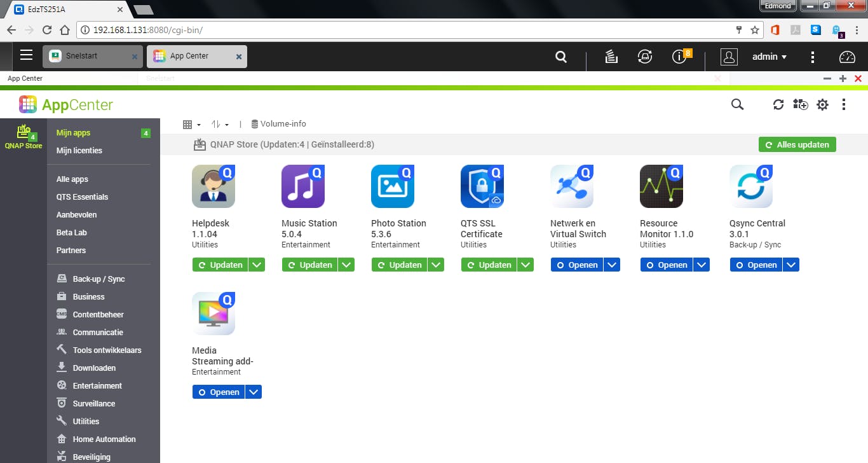Switch to the Snelstart tab
Viewport: 868px width, 463px height.
tap(94, 56)
